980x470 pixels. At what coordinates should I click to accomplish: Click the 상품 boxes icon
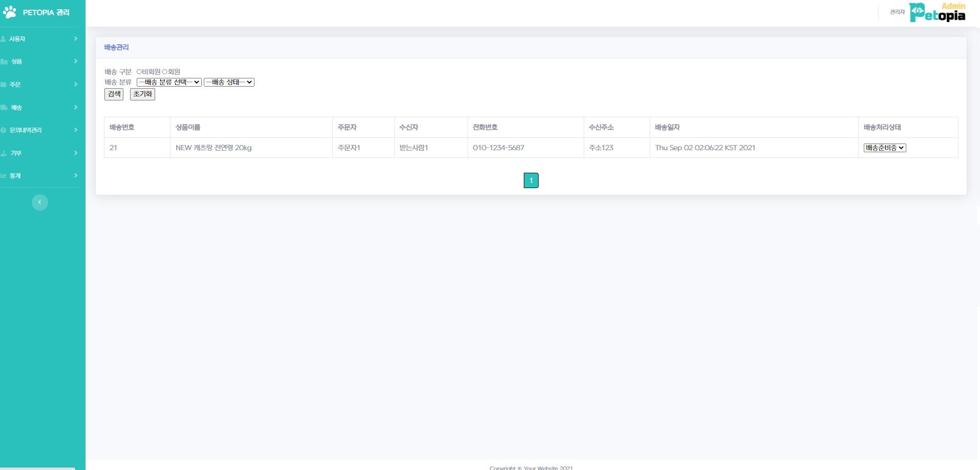(x=4, y=62)
